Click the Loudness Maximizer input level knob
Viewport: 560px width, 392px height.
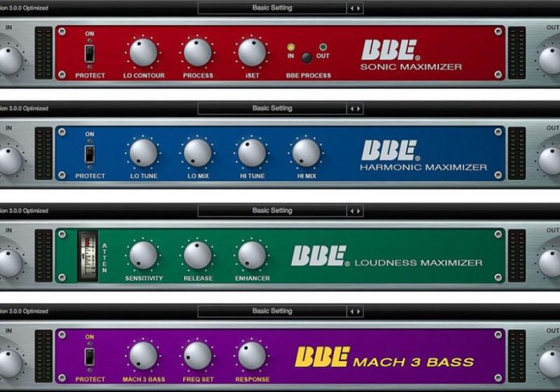coord(9,263)
